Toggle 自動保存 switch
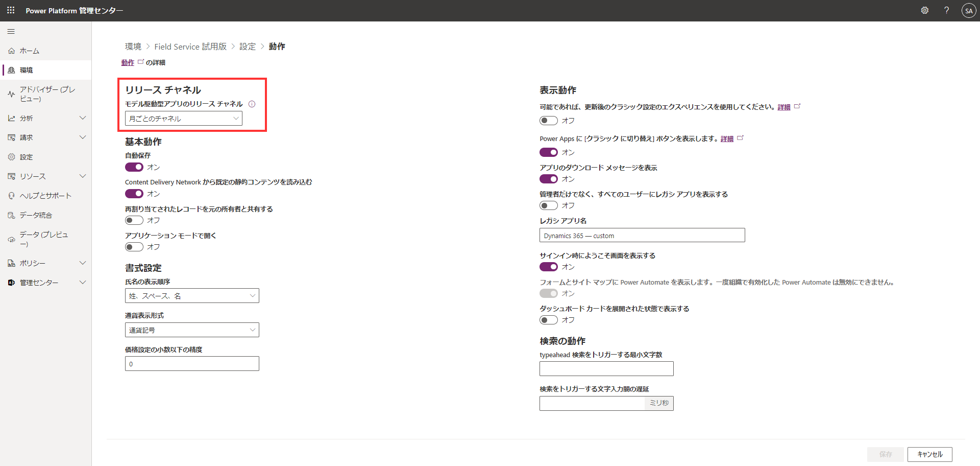980x466 pixels. (134, 167)
